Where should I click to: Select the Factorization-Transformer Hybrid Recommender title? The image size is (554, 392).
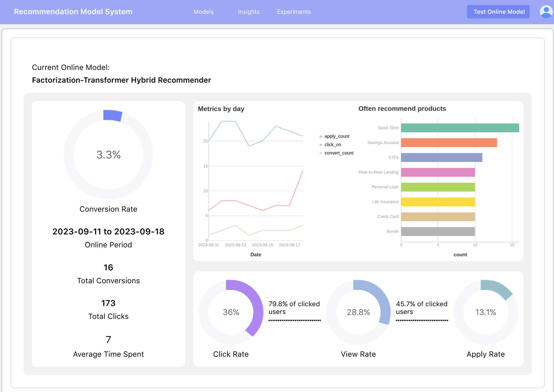(121, 80)
